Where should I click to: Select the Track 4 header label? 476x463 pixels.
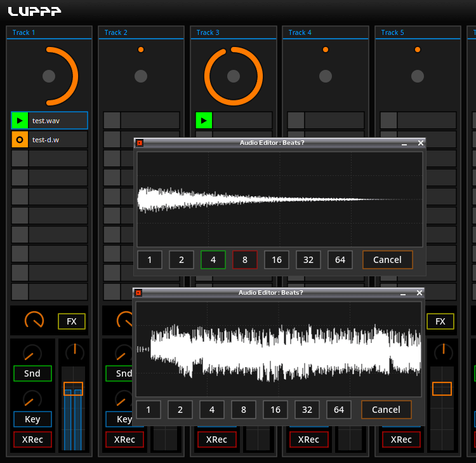click(x=300, y=32)
